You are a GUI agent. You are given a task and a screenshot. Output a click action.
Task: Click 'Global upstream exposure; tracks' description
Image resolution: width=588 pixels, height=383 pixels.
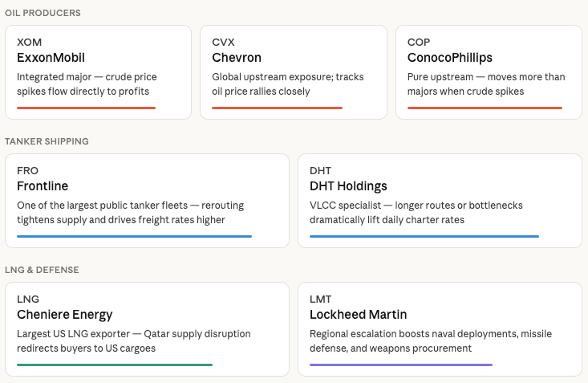pyautogui.click(x=288, y=76)
